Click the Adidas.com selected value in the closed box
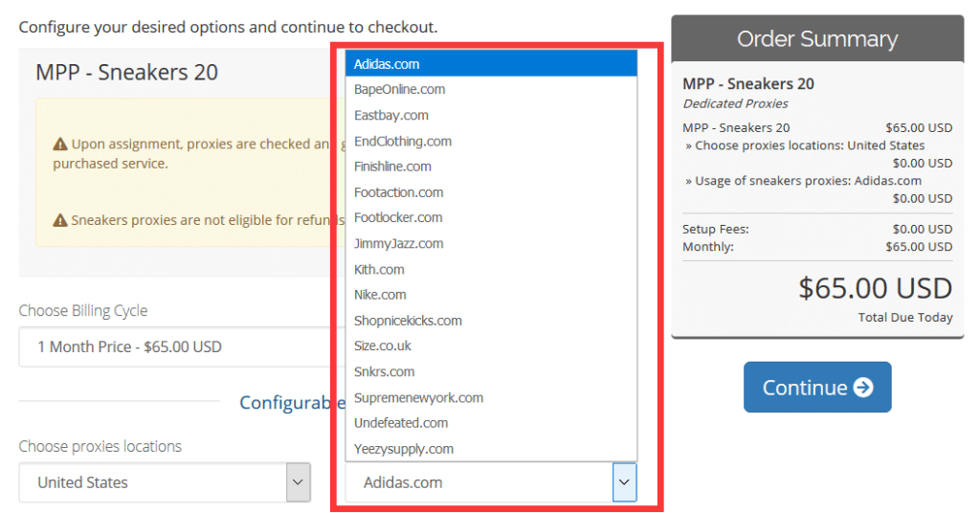980x513 pixels. coord(403,482)
